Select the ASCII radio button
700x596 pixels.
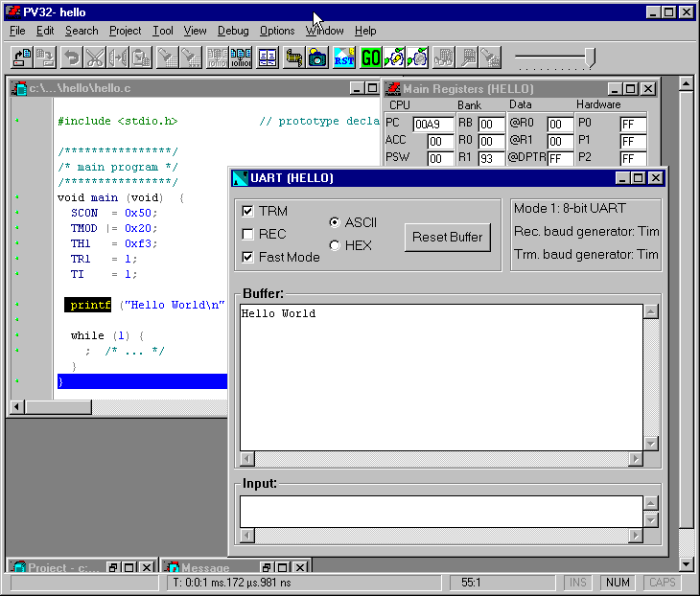tap(334, 222)
